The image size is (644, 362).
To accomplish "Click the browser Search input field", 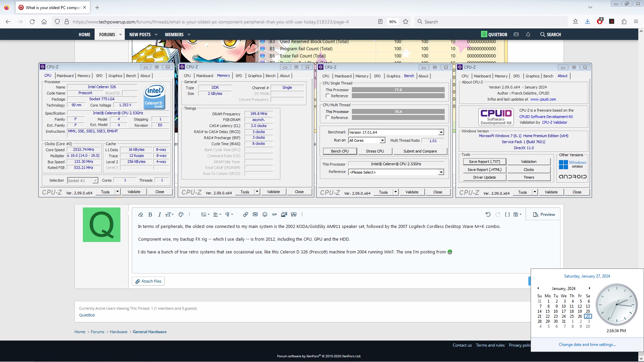I will point(490,22).
